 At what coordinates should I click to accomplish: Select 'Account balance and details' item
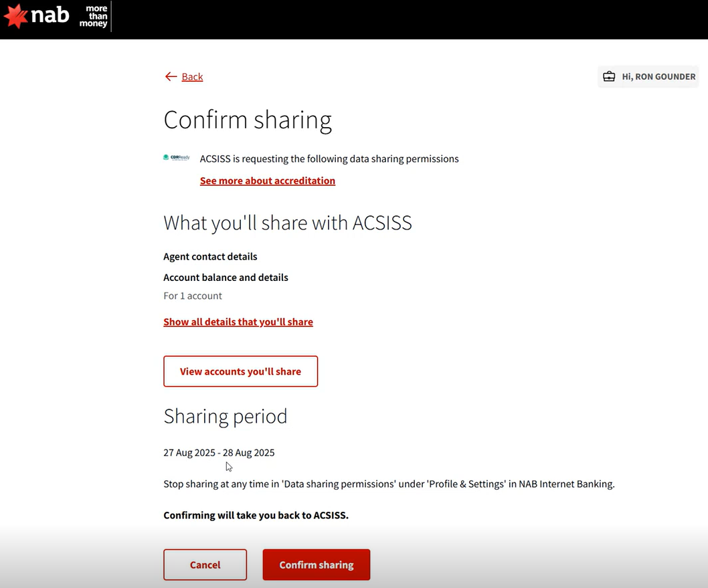[x=226, y=278]
